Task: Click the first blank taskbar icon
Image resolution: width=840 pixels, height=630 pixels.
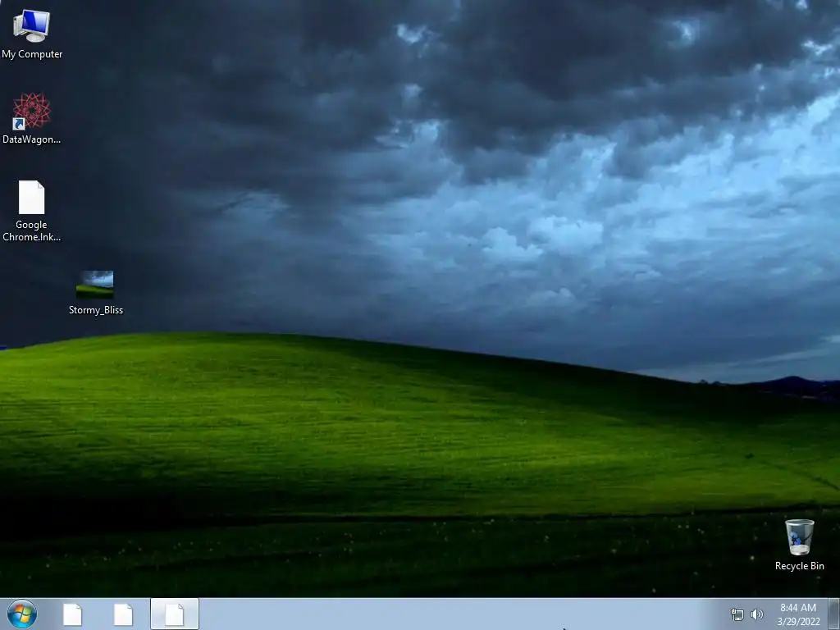Action: point(72,614)
